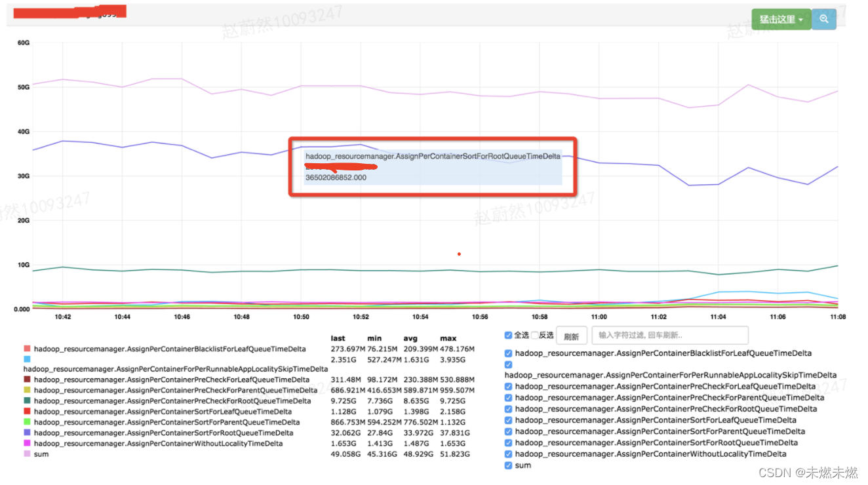Click the 37.831G max value

click(454, 433)
